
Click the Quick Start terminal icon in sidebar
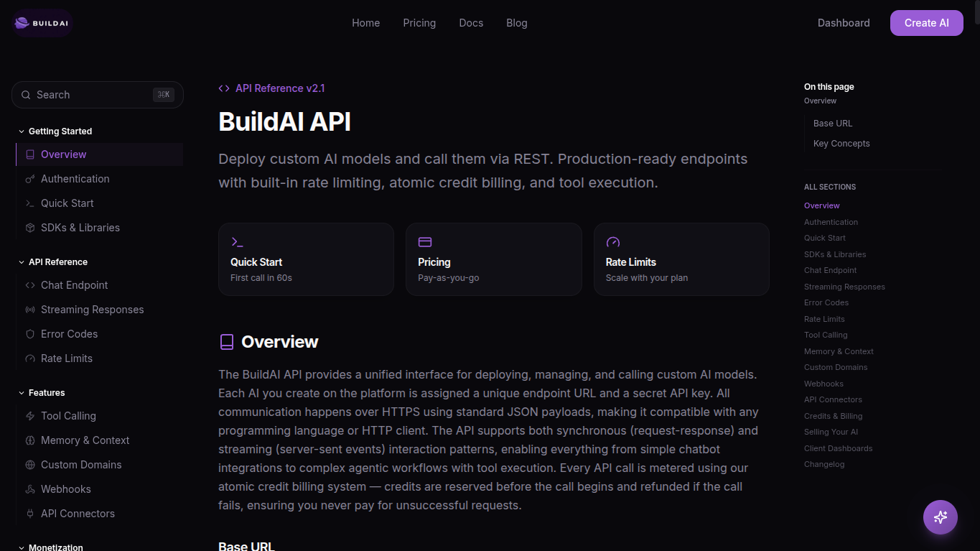tap(30, 203)
